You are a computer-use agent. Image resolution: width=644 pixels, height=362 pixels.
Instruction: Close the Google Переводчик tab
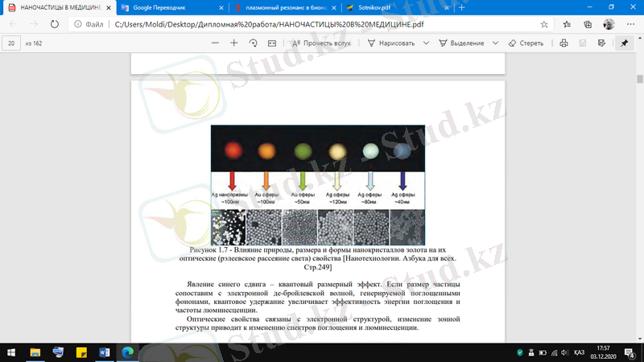tap(221, 7)
